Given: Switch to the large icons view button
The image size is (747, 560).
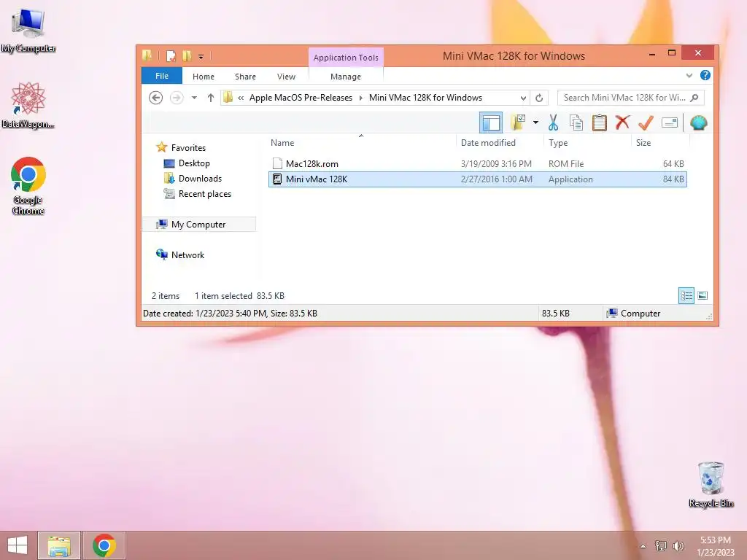Looking at the screenshot, I should [x=703, y=296].
